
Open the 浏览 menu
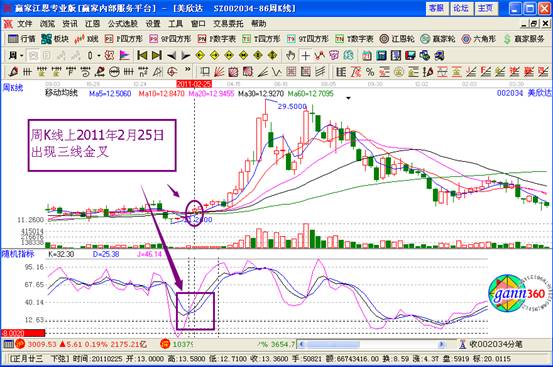click(47, 24)
